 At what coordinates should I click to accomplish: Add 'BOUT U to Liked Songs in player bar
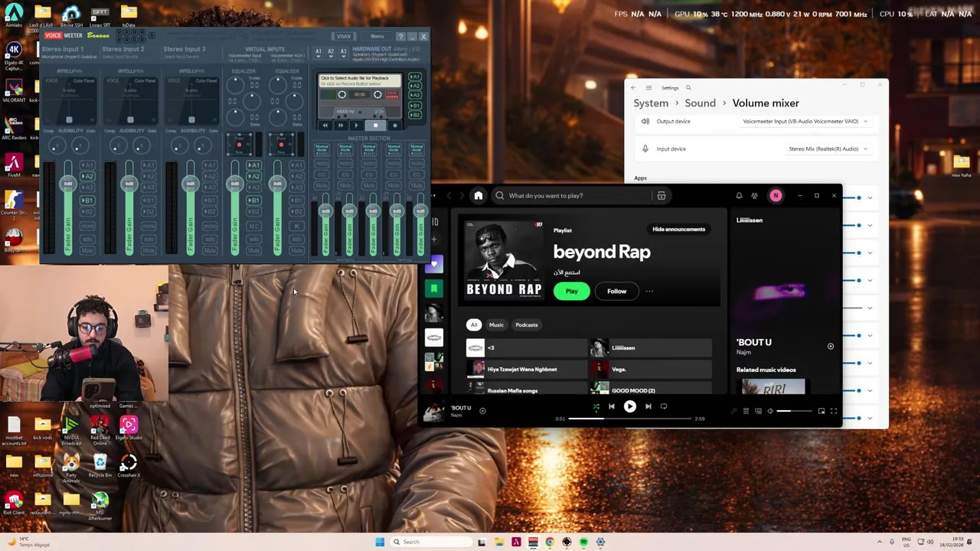pos(482,411)
